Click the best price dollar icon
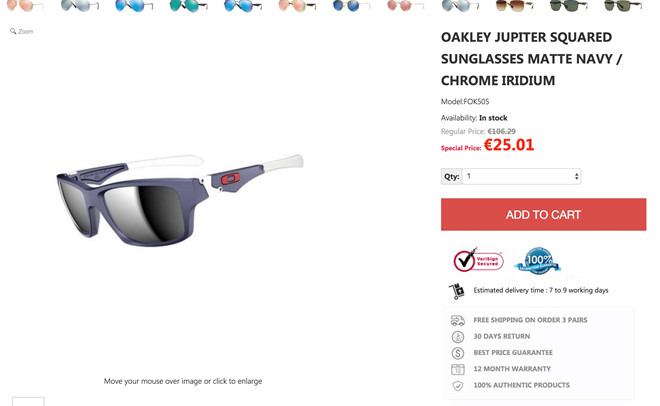This screenshot has width=660, height=406. point(458,353)
